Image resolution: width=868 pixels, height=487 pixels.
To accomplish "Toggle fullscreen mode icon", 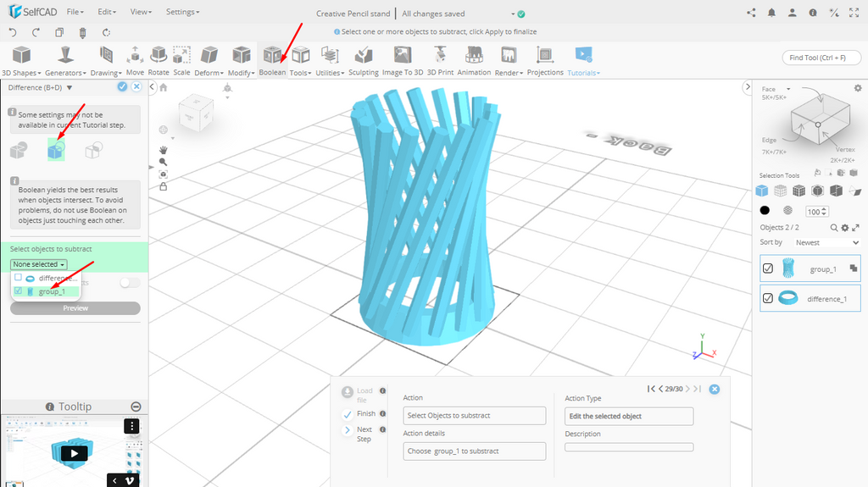I will (854, 13).
